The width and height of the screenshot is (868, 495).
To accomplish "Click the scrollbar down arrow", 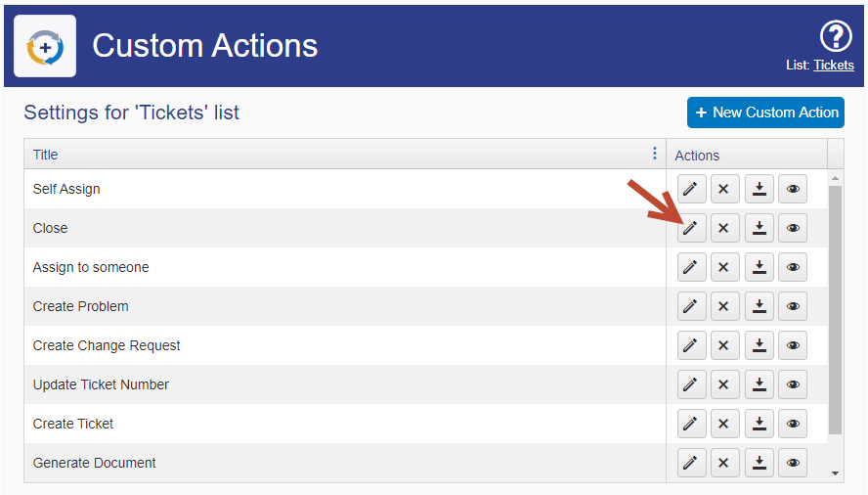I will pyautogui.click(x=835, y=473).
